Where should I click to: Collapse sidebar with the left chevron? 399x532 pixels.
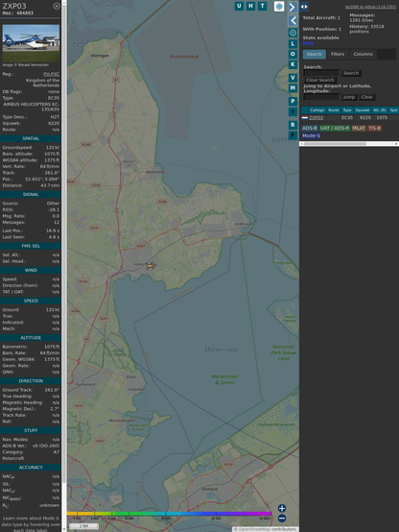tap(293, 21)
